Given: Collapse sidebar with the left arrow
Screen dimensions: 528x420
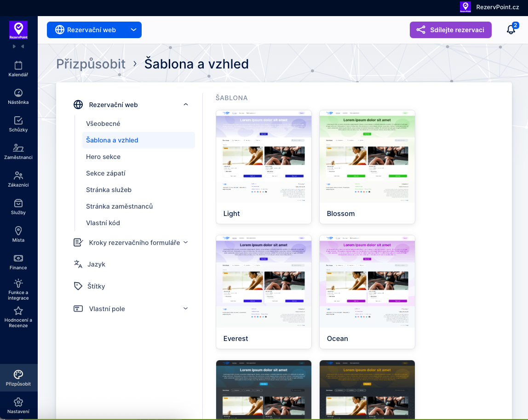Looking at the screenshot, I should click(23, 46).
